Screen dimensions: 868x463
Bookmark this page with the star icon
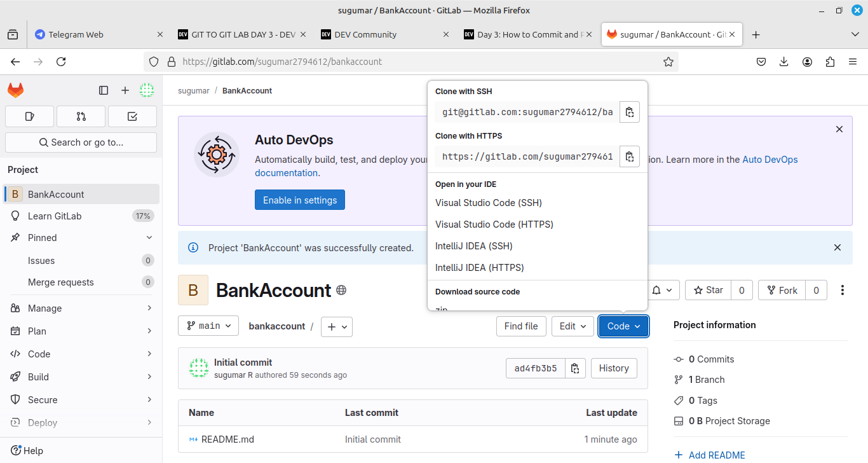[668, 62]
